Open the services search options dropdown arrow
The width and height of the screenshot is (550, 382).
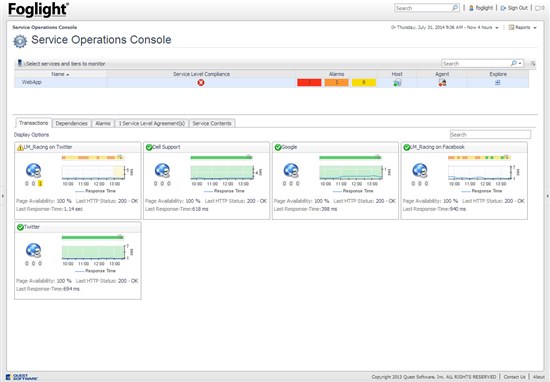pos(520,63)
